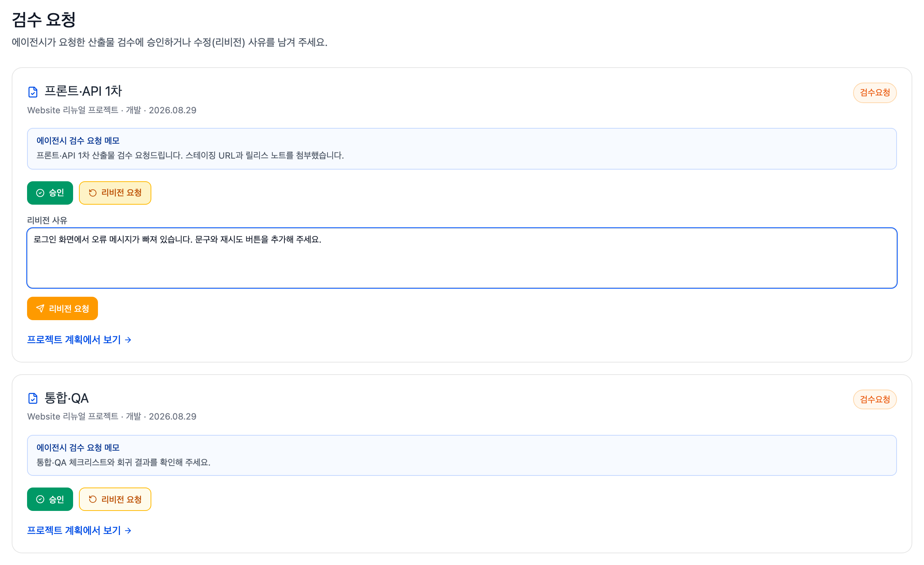
Task: Click 에이전시 검수 요청 메모 heading in 통합·QA card
Action: 77,447
